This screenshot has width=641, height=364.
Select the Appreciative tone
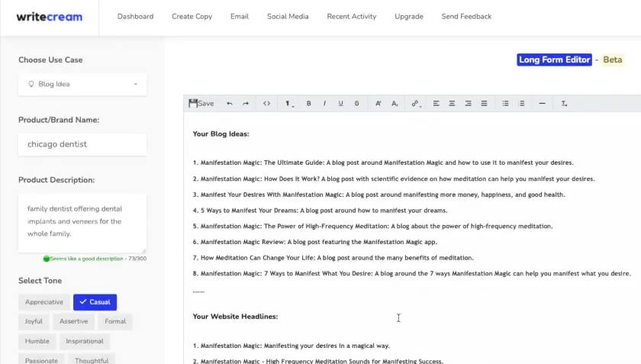(x=44, y=302)
